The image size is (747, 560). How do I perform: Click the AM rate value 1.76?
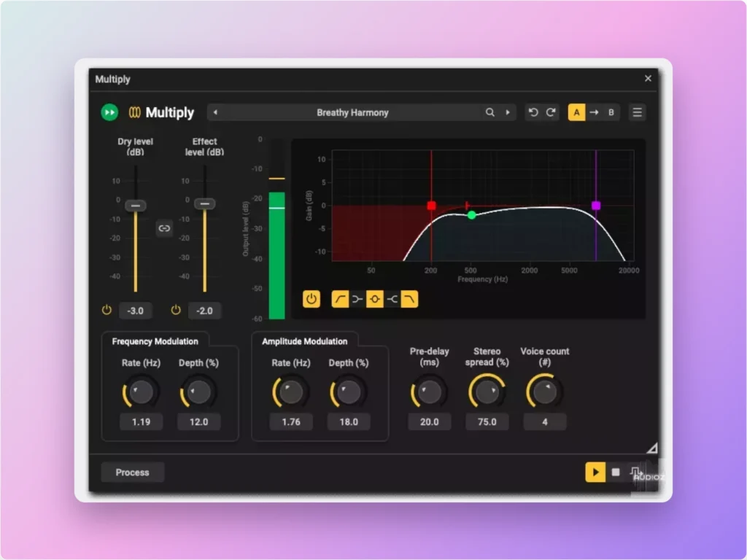click(291, 422)
